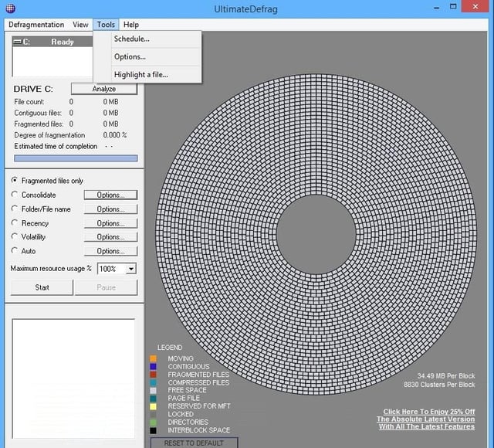
Task: Click the UltimateDefrag globe app icon
Action: pyautogui.click(x=10, y=8)
